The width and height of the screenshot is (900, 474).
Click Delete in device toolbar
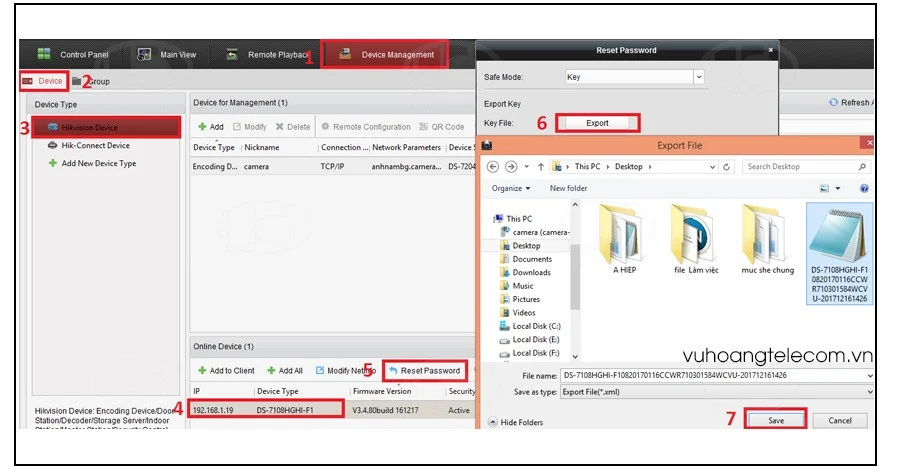[x=293, y=127]
